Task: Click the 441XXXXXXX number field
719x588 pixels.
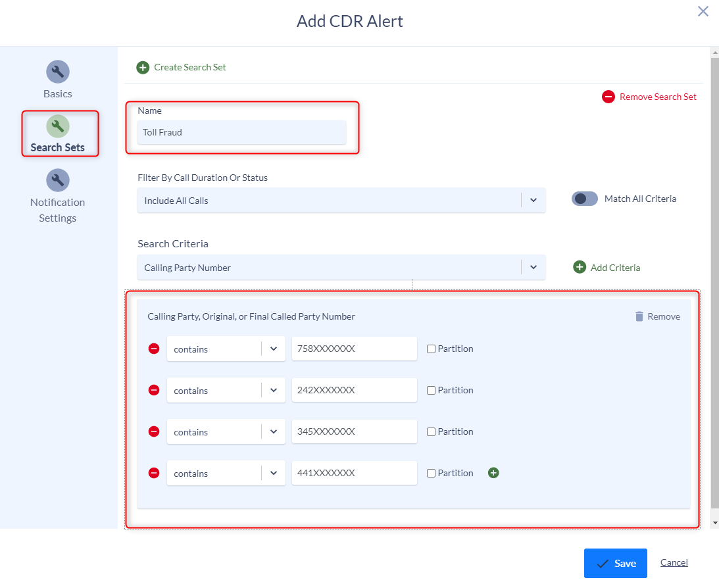Action: (x=355, y=473)
